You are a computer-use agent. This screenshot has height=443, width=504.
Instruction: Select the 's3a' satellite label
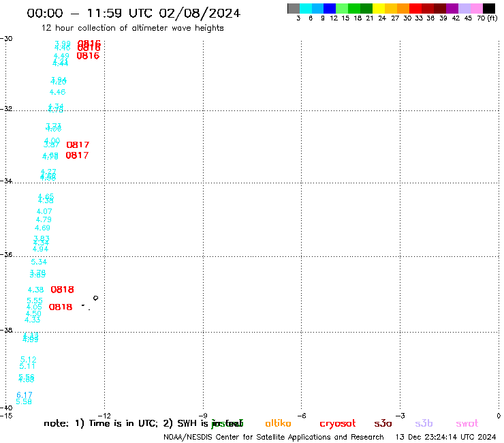pyautogui.click(x=383, y=423)
